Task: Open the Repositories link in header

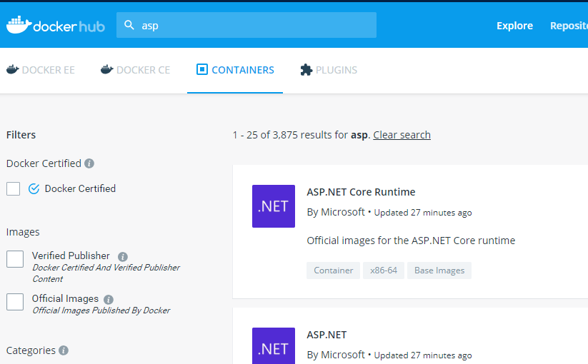Action: (569, 26)
